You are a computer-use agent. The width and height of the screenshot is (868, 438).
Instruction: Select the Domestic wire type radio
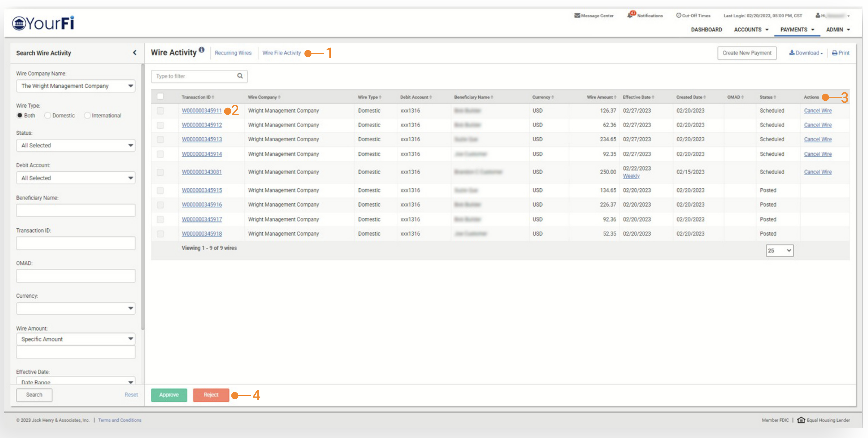(48, 116)
